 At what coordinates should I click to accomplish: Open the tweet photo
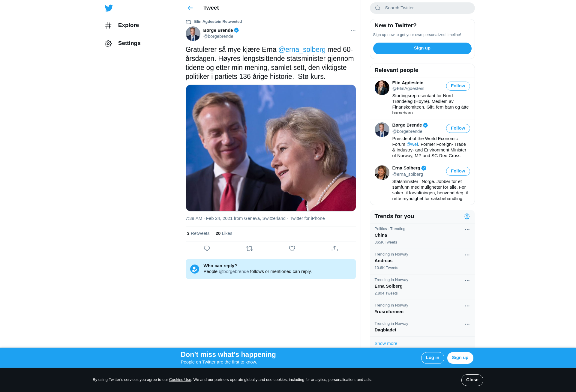point(271,148)
